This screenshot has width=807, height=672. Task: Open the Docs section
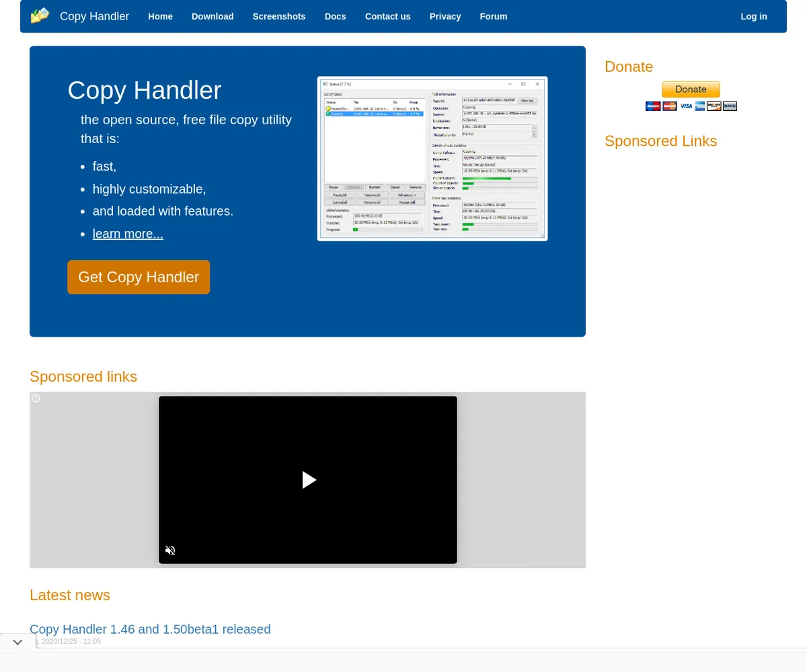coord(335,16)
